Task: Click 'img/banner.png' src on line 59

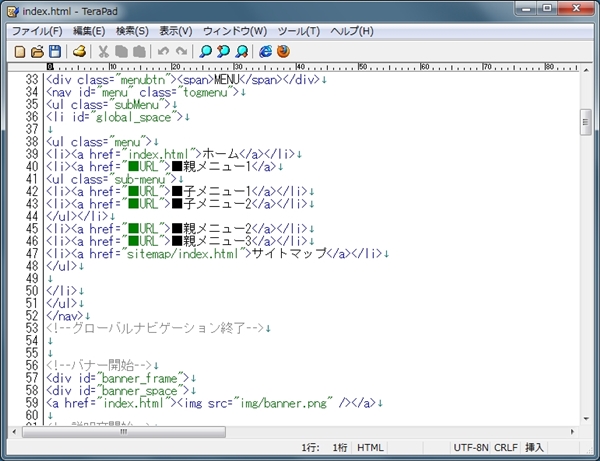Action: [x=284, y=403]
